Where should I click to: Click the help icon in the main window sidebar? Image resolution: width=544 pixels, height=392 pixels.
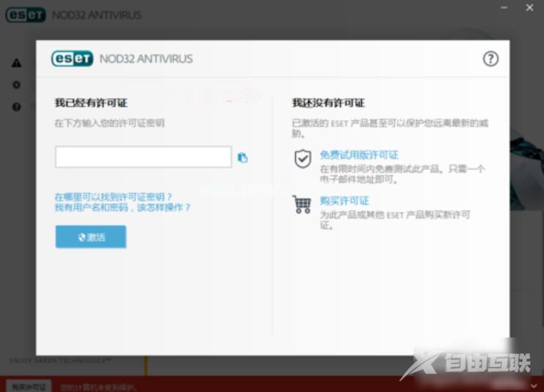point(16,107)
